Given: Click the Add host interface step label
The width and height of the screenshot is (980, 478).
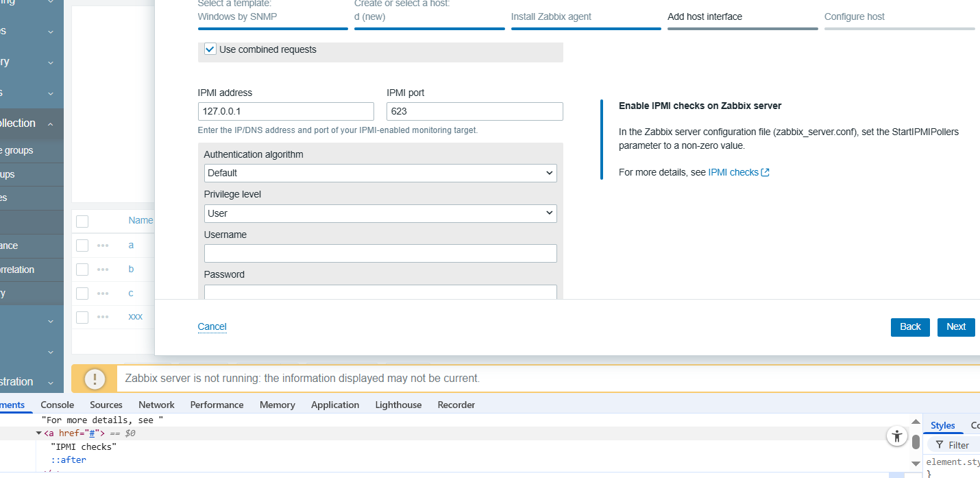Looking at the screenshot, I should tap(705, 16).
